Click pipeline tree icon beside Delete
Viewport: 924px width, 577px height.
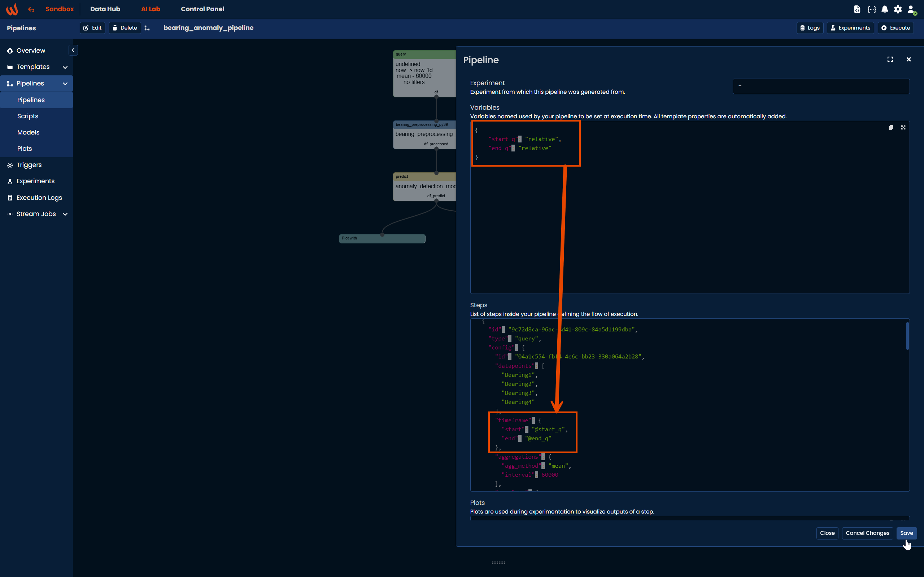click(x=147, y=28)
